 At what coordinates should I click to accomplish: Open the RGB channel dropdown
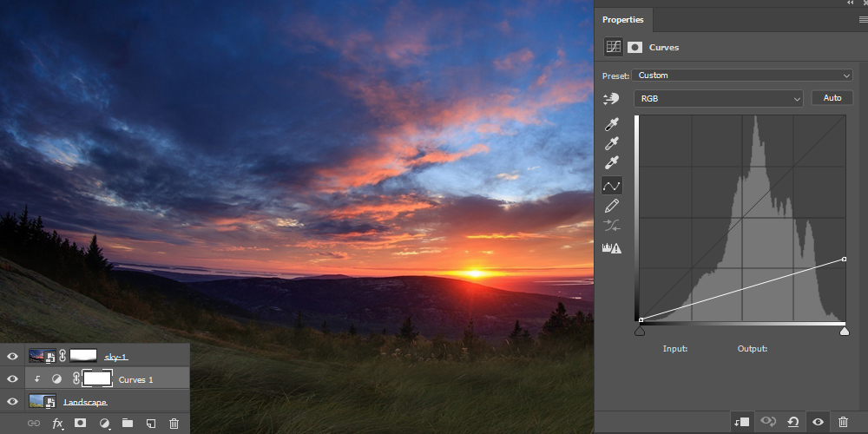click(x=718, y=99)
